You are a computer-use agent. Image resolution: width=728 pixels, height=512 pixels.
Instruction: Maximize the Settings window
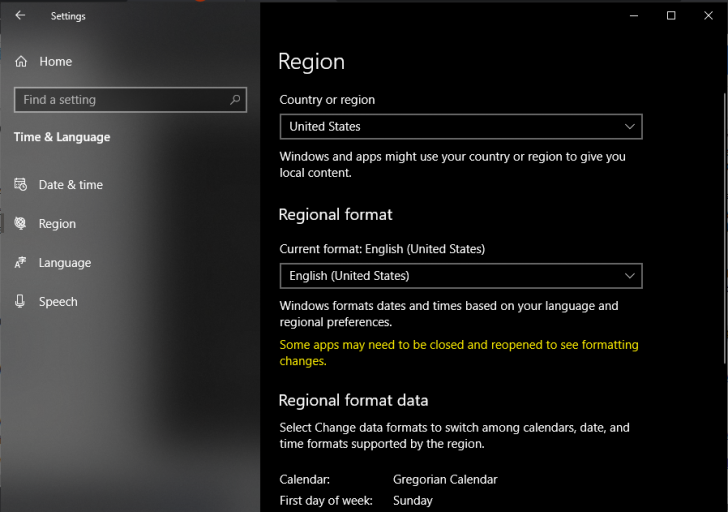[671, 15]
